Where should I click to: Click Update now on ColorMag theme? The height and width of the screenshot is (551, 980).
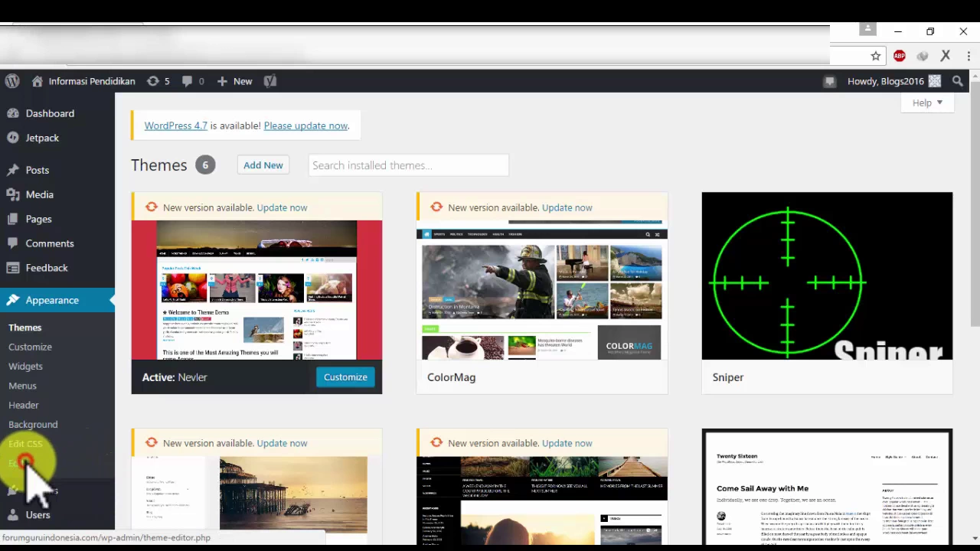pyautogui.click(x=567, y=207)
